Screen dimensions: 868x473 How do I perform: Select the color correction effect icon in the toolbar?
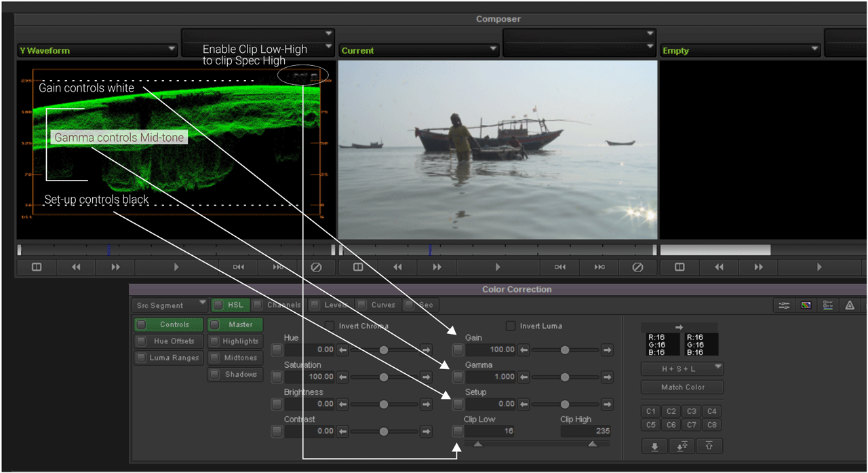[x=806, y=305]
